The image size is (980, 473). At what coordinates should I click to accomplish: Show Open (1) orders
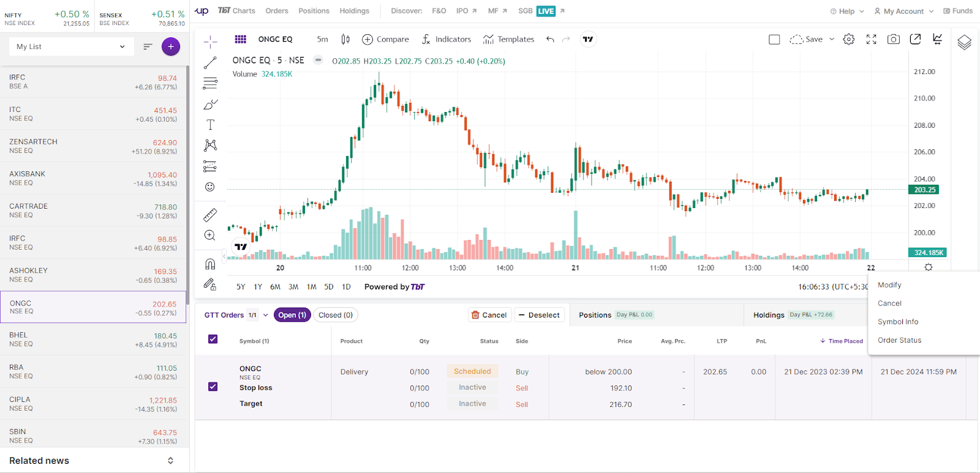pyautogui.click(x=292, y=315)
